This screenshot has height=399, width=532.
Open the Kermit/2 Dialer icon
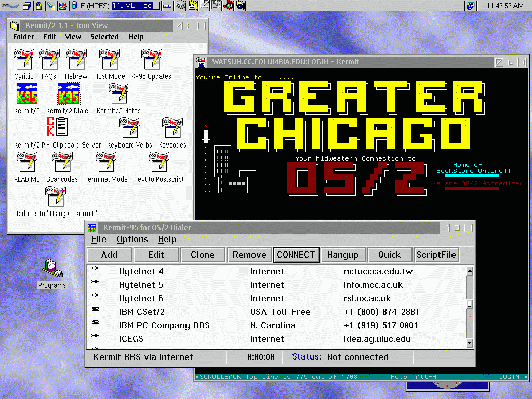(68, 95)
